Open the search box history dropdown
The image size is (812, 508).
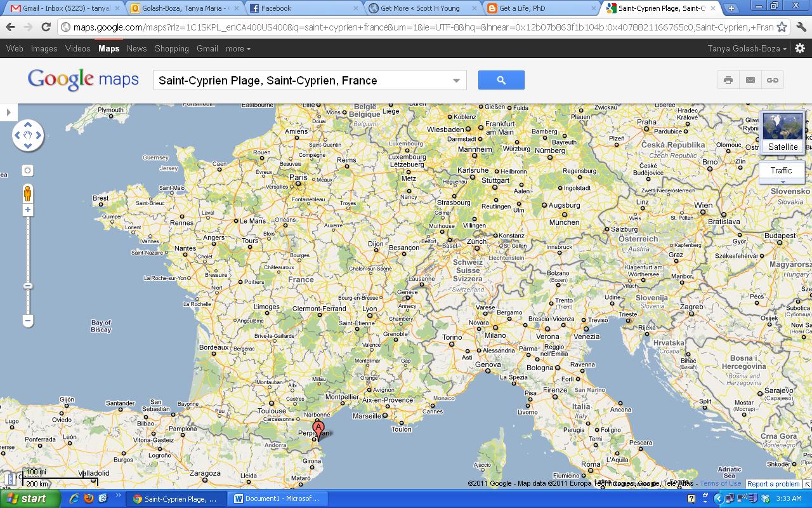(x=456, y=80)
